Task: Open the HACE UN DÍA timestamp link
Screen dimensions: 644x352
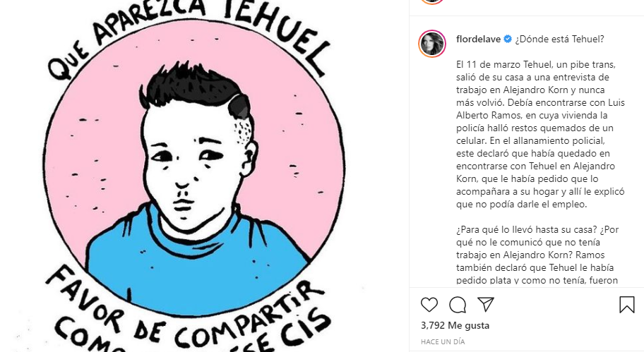Action: point(443,341)
